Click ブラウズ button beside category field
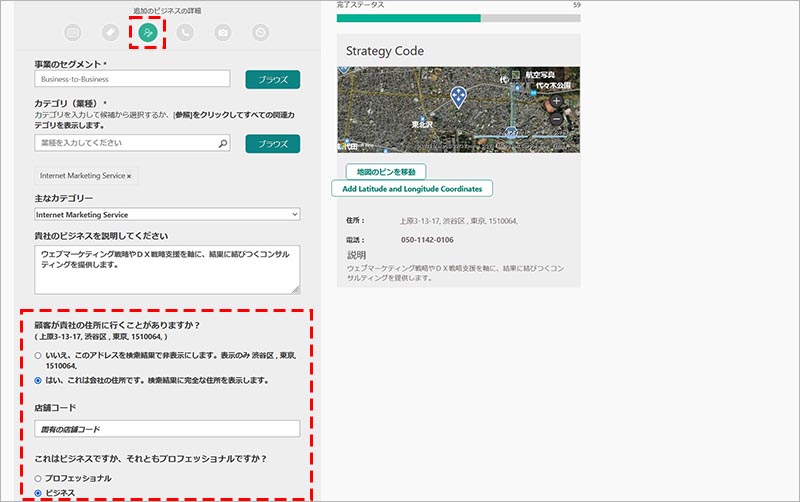Screen dimensions: 800x502 pos(272,144)
